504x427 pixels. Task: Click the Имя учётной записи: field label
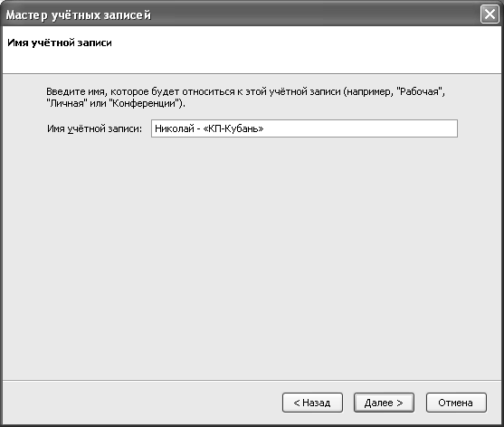tap(94, 128)
